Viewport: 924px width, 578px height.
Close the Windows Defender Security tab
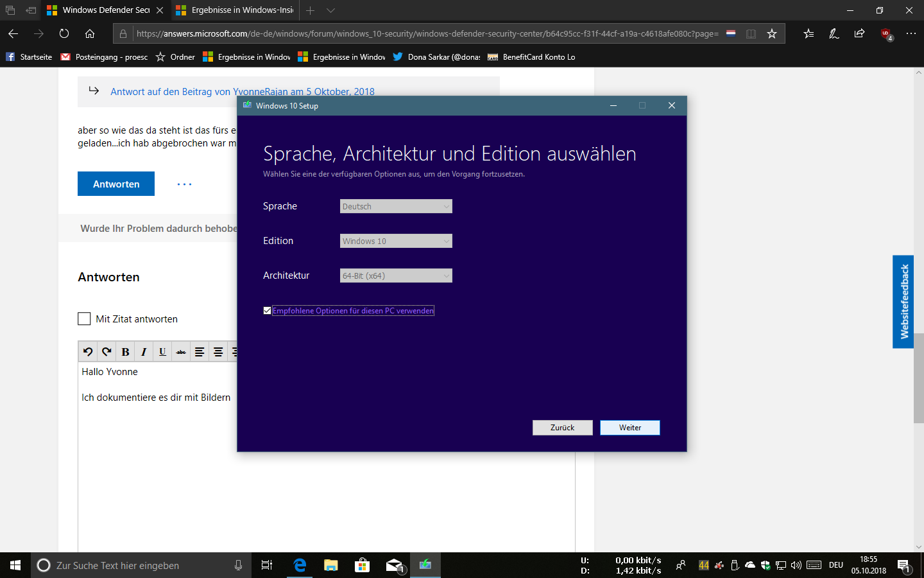pyautogui.click(x=160, y=10)
